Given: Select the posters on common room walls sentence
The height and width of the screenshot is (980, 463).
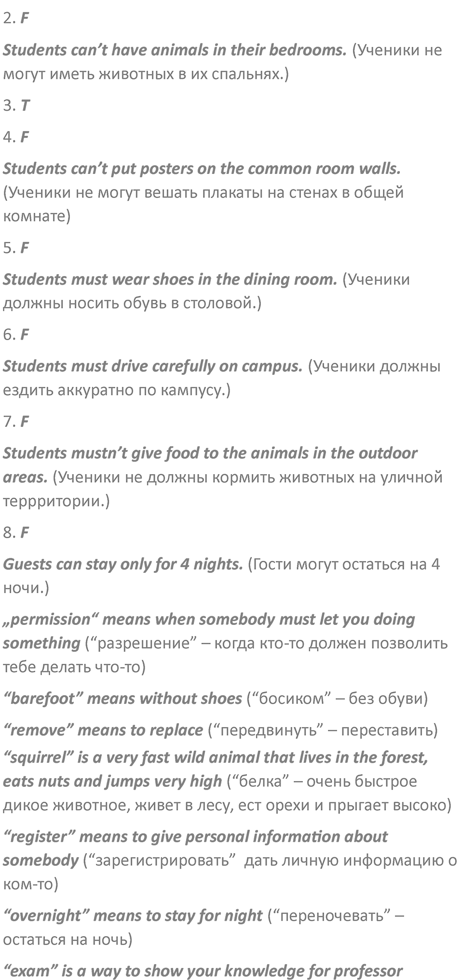Looking at the screenshot, I should pyautogui.click(x=202, y=168).
